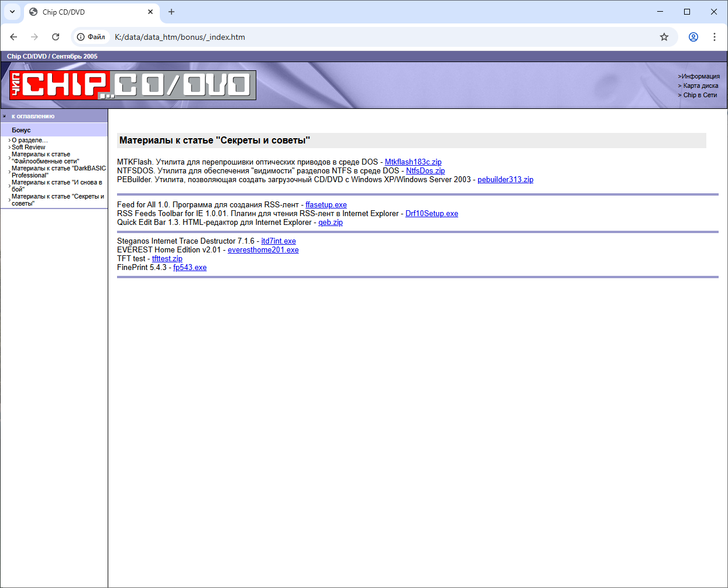The image size is (728, 588).
Task: Download itd7int.exe
Action: coord(279,241)
